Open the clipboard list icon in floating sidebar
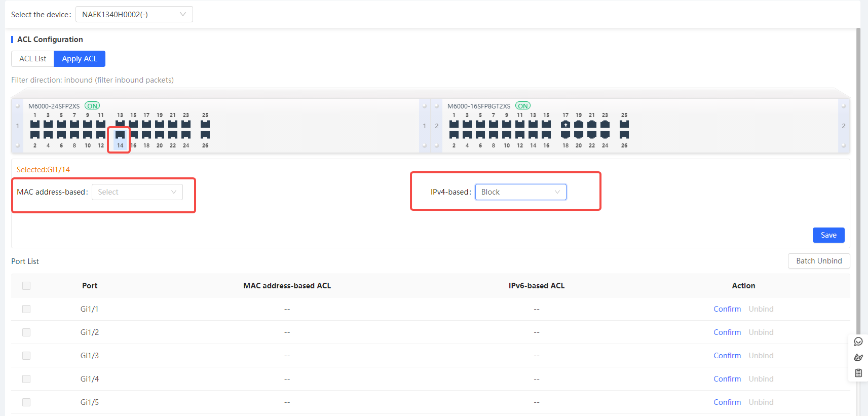 pos(858,373)
